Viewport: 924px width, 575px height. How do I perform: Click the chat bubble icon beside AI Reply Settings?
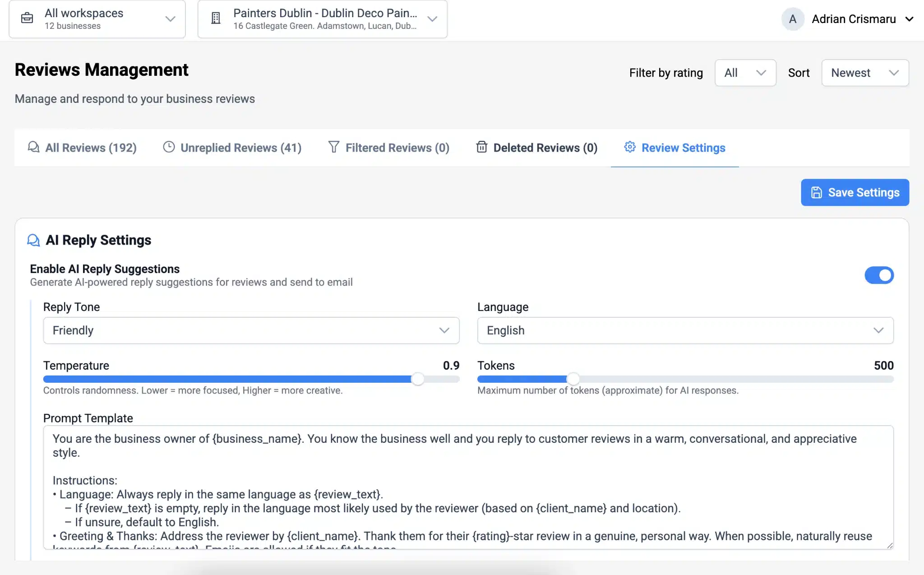33,240
